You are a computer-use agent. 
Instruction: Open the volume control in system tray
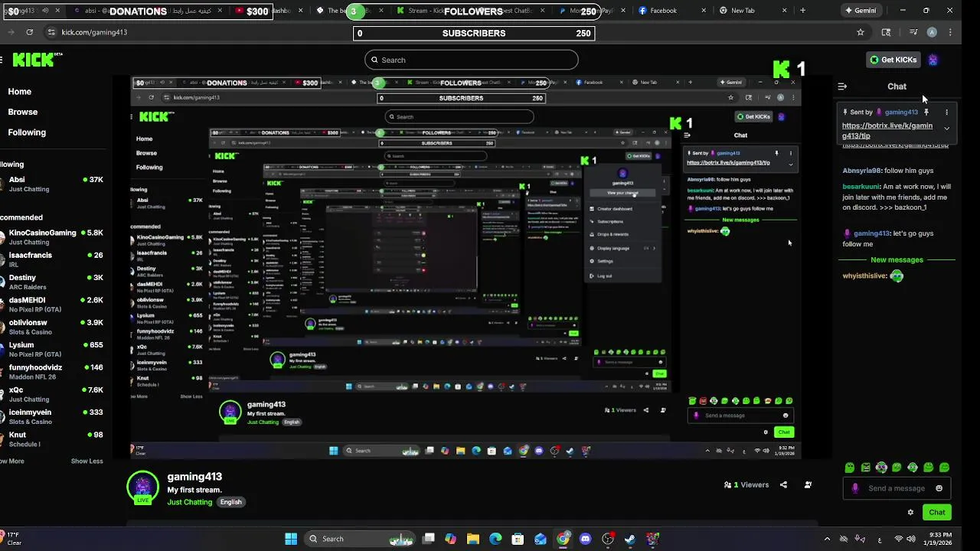click(x=912, y=539)
